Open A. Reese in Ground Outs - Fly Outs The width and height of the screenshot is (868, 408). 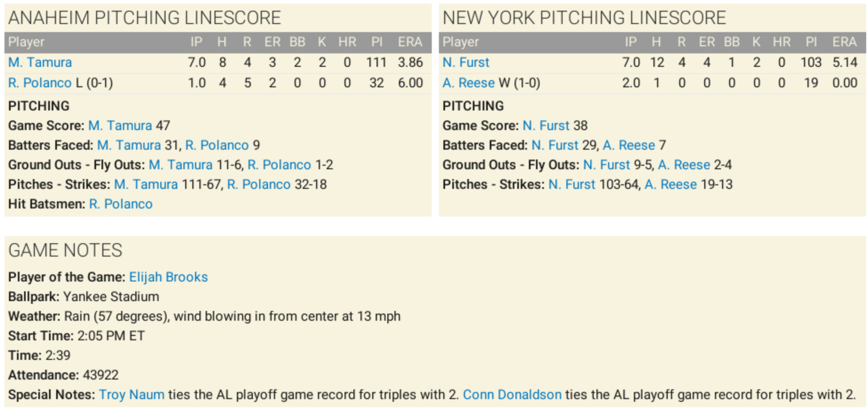coord(684,165)
